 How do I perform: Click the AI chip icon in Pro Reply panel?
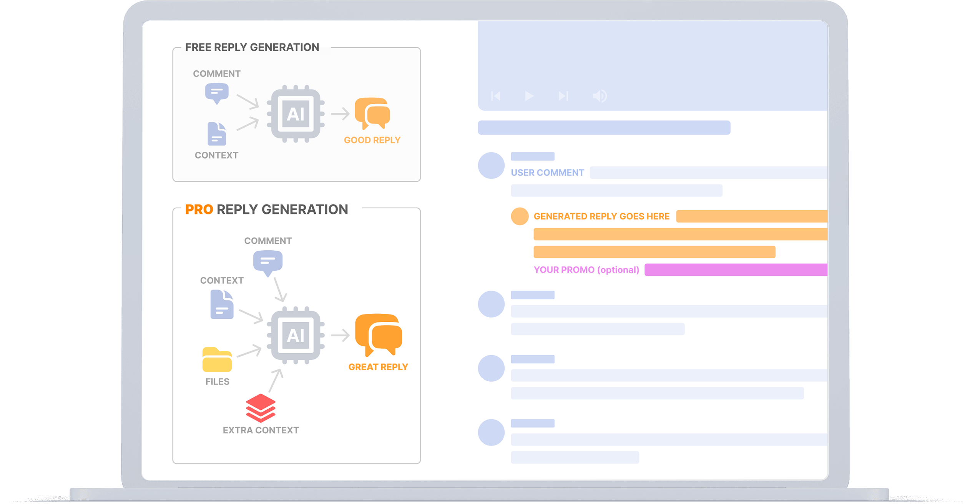[296, 335]
